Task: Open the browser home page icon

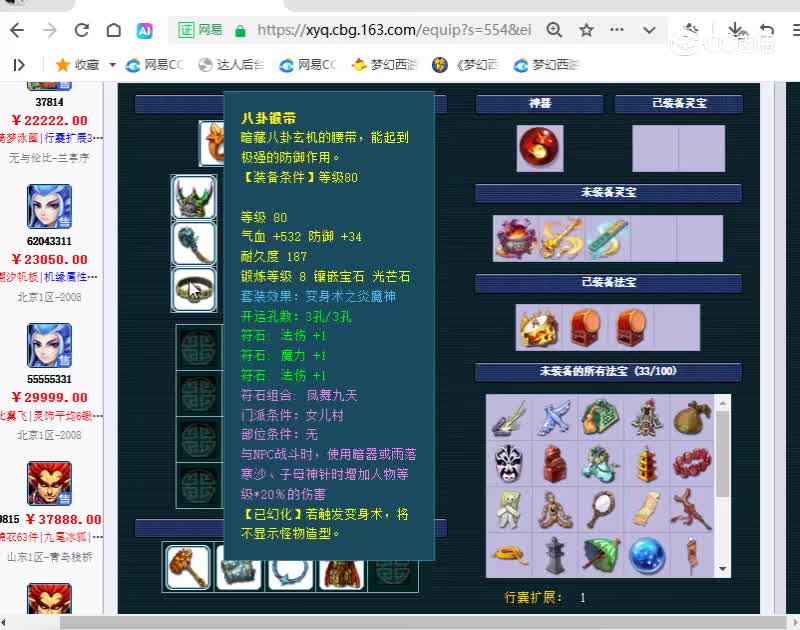Action: coord(113,31)
